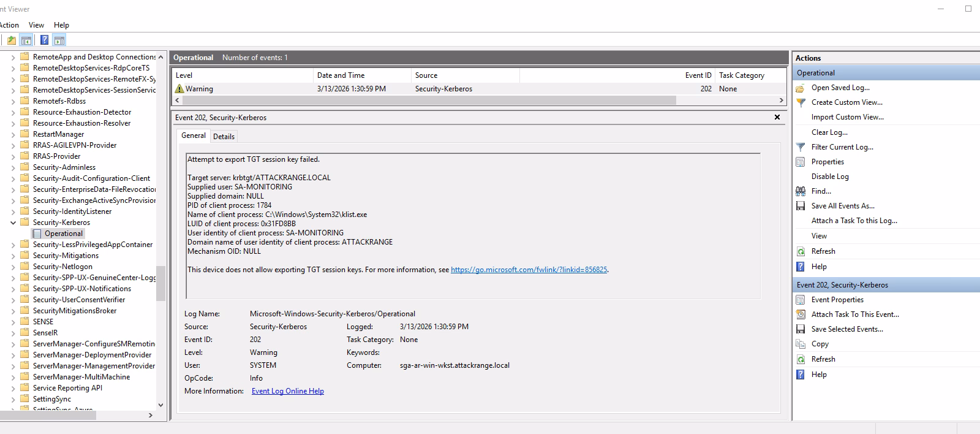Click the Filter Current Log funnel icon

click(800, 147)
